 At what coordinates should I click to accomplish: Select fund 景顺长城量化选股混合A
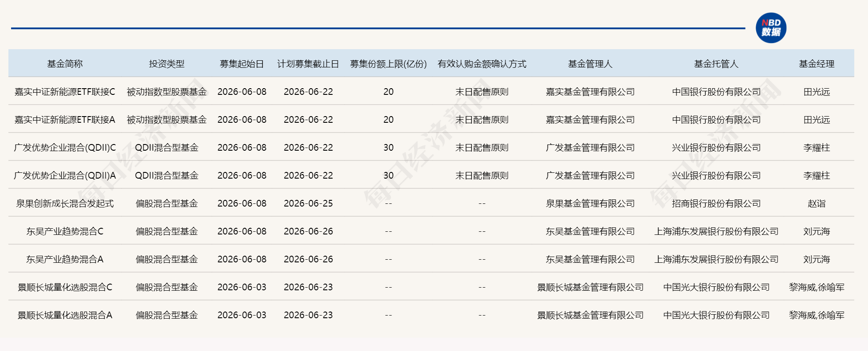pyautogui.click(x=65, y=315)
